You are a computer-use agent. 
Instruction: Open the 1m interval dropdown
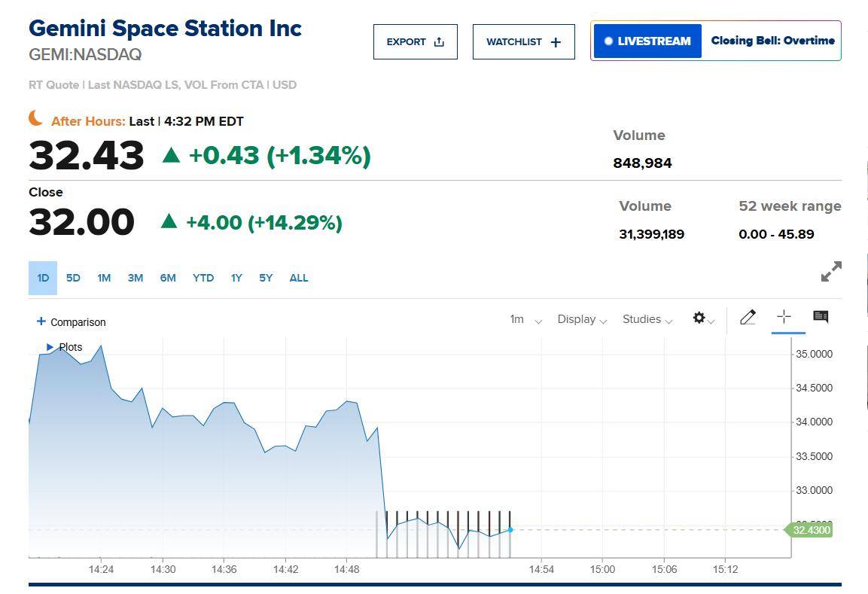pyautogui.click(x=525, y=319)
